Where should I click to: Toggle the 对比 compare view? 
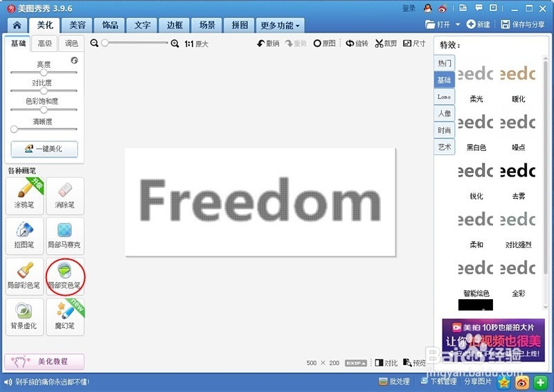pos(386,363)
